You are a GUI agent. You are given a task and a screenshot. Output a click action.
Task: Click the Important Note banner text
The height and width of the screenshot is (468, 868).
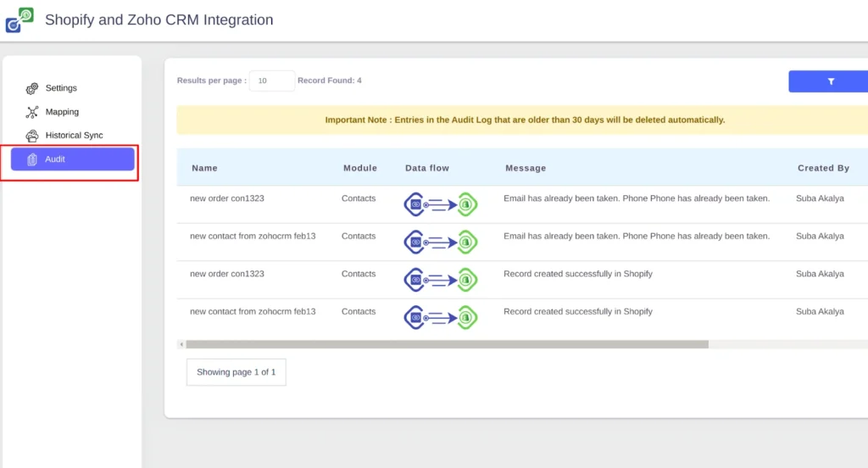point(525,120)
